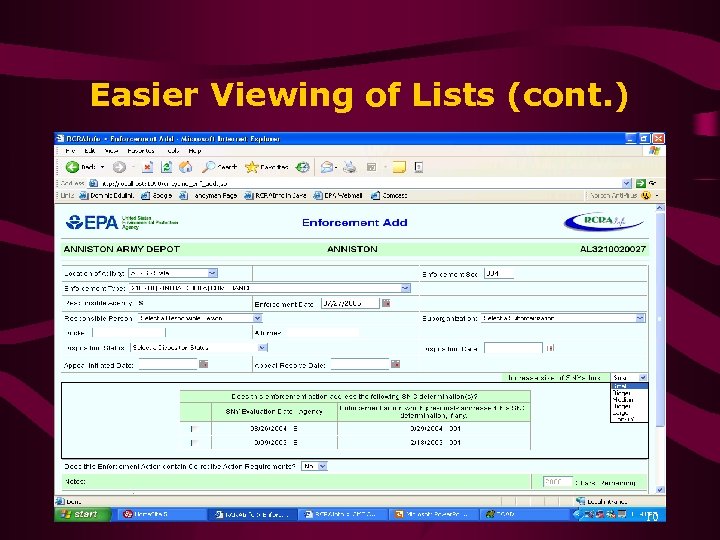Expand the Disposition Status dropdown
The height and width of the screenshot is (540, 720).
[262, 348]
